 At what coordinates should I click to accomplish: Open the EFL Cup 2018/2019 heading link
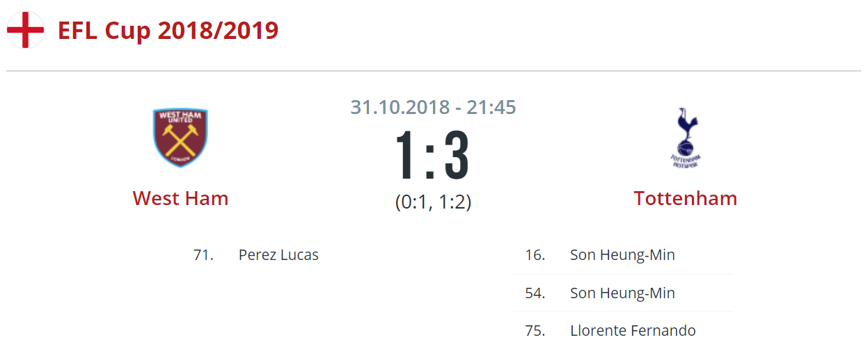coord(168,31)
